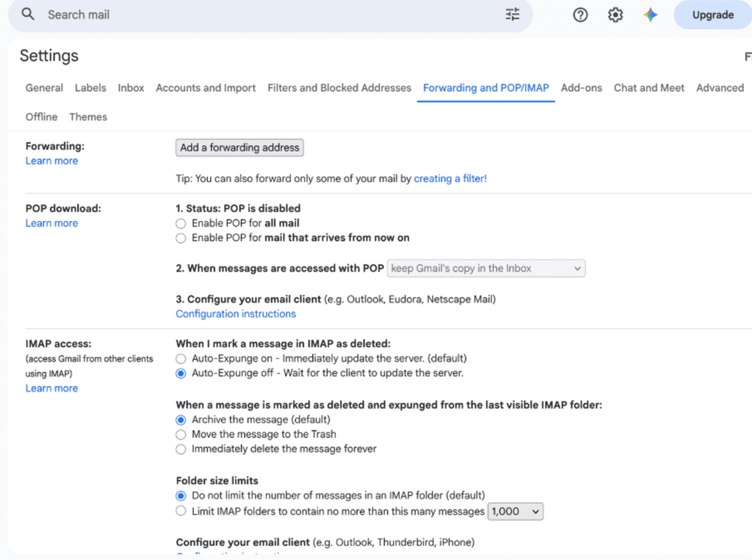752x560 pixels.
Task: Open the Offline tab
Action: (x=41, y=117)
